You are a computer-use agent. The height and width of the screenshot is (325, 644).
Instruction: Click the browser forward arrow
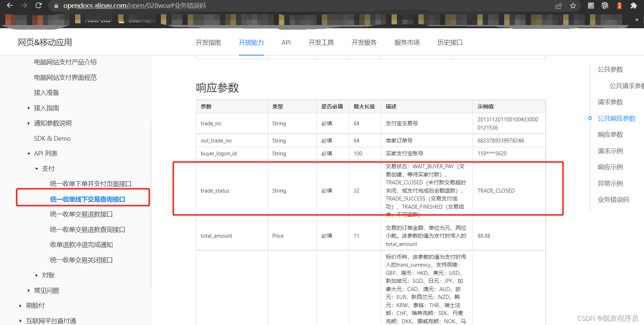pos(24,5)
